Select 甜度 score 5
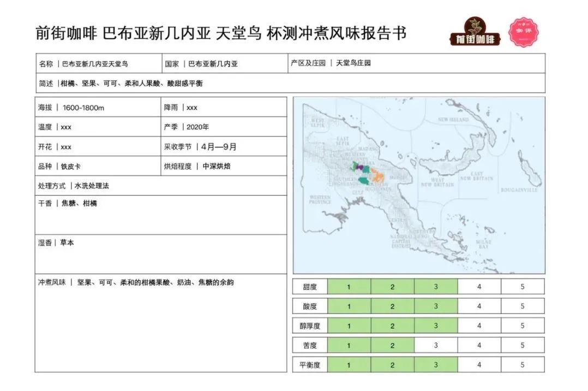 (x=523, y=287)
